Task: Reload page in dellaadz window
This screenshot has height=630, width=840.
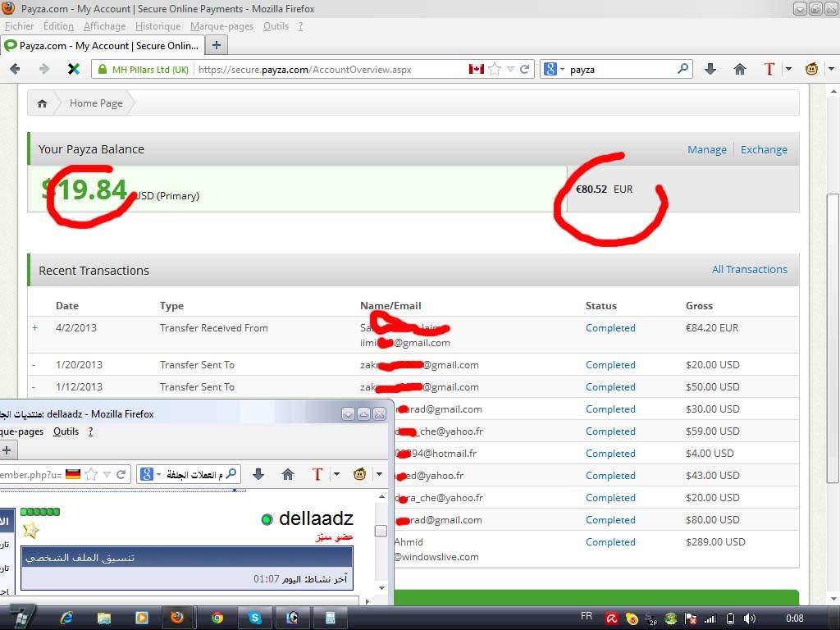Action: (x=121, y=474)
